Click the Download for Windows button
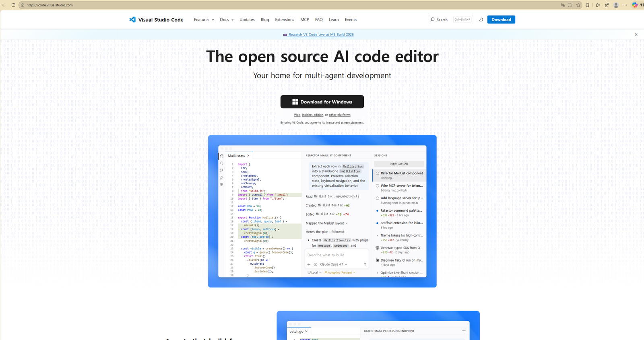Image resolution: width=644 pixels, height=340 pixels. (322, 102)
